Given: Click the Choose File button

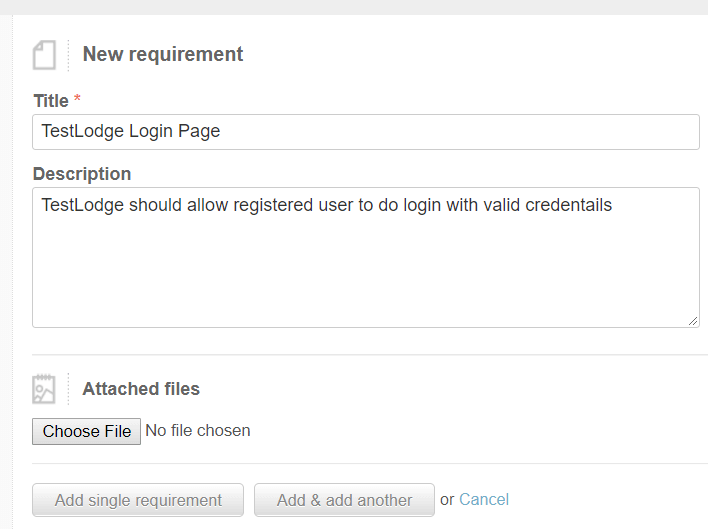Looking at the screenshot, I should click(x=86, y=432).
